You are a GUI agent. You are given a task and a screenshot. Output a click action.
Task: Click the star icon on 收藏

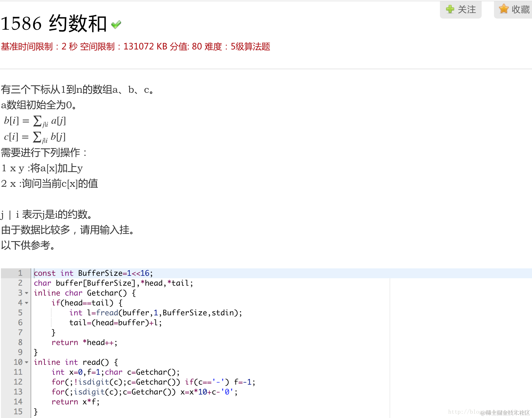pyautogui.click(x=504, y=9)
